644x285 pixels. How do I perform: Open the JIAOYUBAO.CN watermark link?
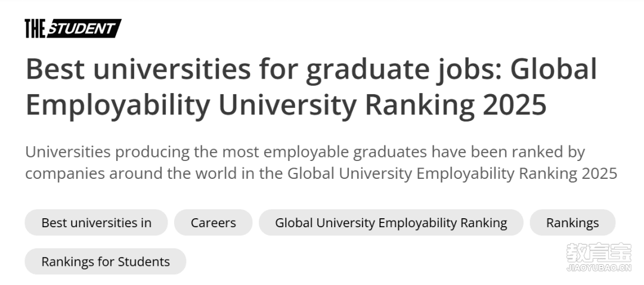coord(599,268)
